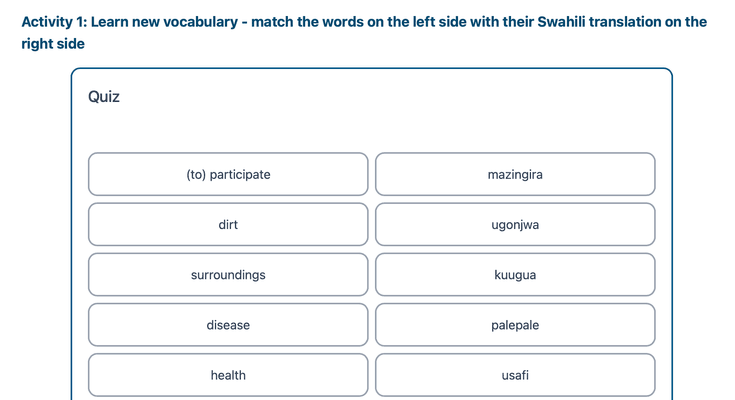Click the top card in the English column
Viewport: 735px width, 400px height.
click(228, 174)
